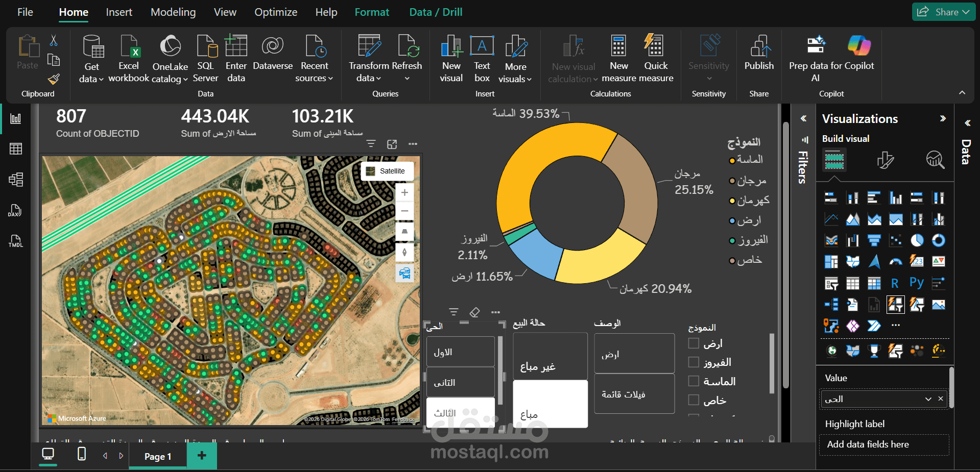Connect to Dataverse

[x=273, y=53]
